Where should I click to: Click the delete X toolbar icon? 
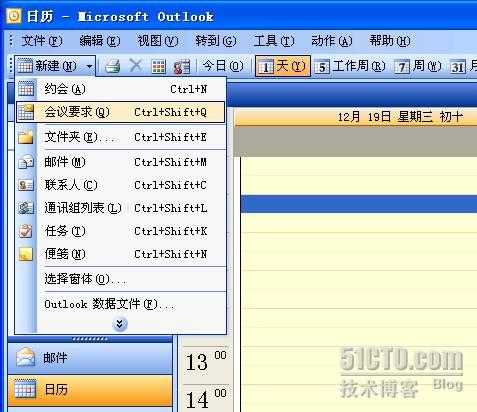pos(135,66)
